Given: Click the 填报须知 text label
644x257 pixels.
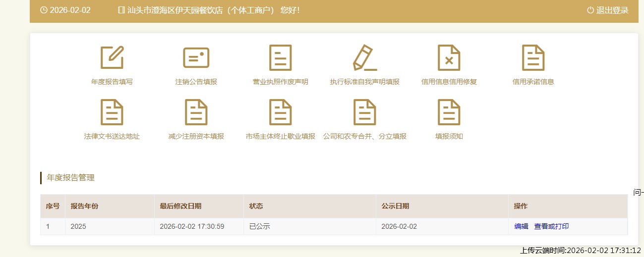Looking at the screenshot, I should point(449,136).
